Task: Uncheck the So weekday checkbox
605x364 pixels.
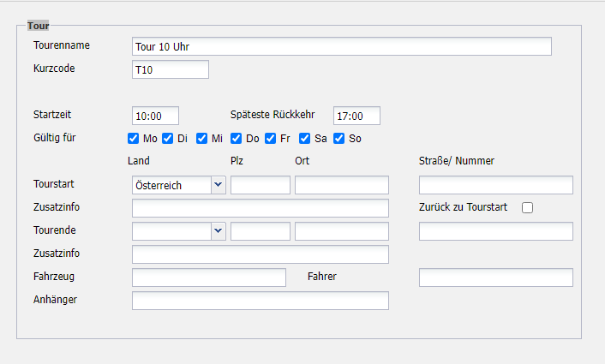Action: point(339,139)
